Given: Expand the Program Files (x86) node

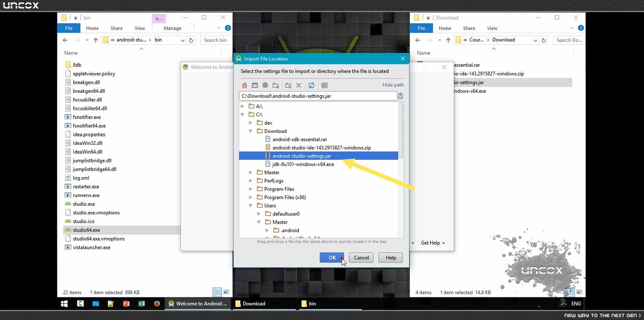Looking at the screenshot, I should (250, 197).
